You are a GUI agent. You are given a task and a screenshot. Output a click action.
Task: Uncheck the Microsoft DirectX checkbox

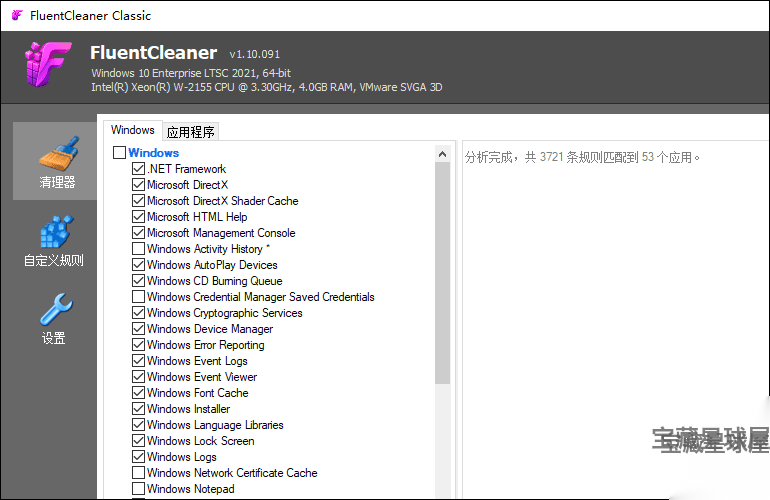pyautogui.click(x=138, y=185)
